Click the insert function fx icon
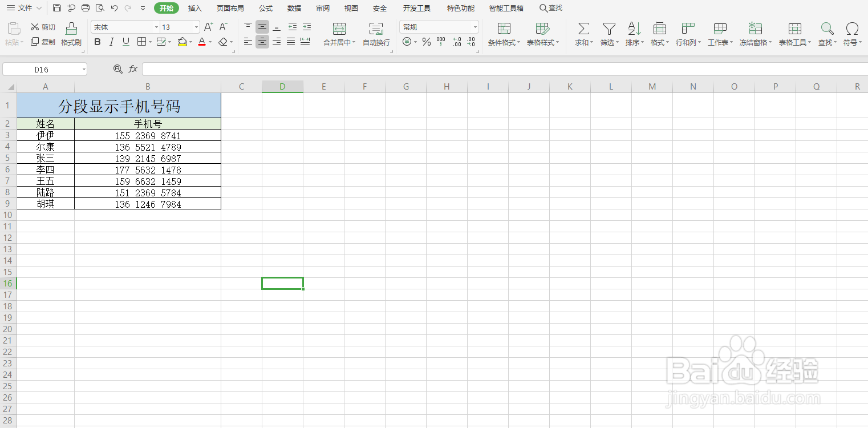Viewport: 868px width, 428px height. coord(133,69)
